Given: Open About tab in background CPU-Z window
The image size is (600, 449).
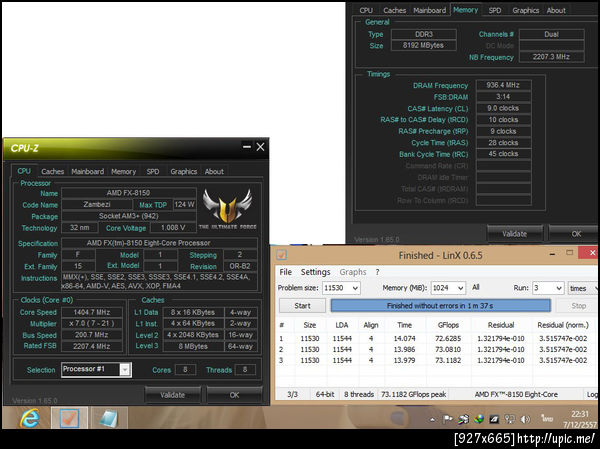Looking at the screenshot, I should click(x=556, y=10).
